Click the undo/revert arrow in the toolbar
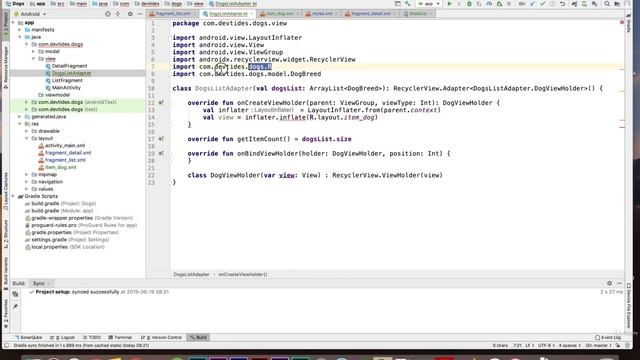Image resolution: width=640 pixels, height=360 pixels. (562, 4)
